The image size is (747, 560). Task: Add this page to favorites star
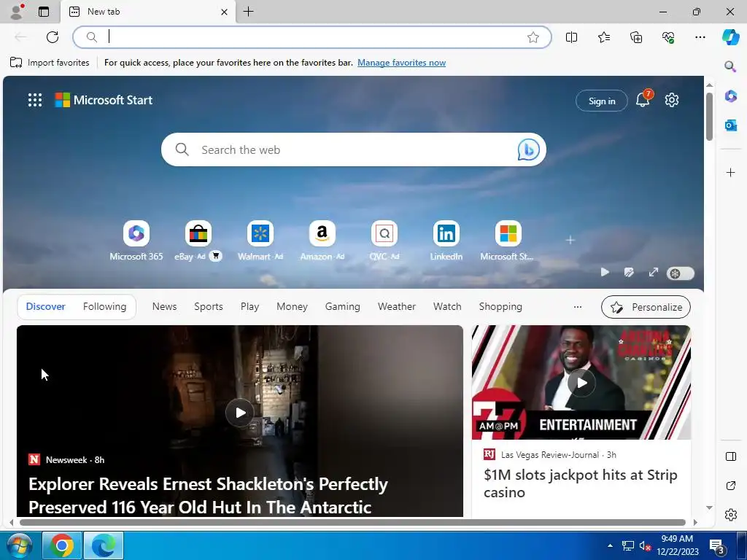pos(533,37)
